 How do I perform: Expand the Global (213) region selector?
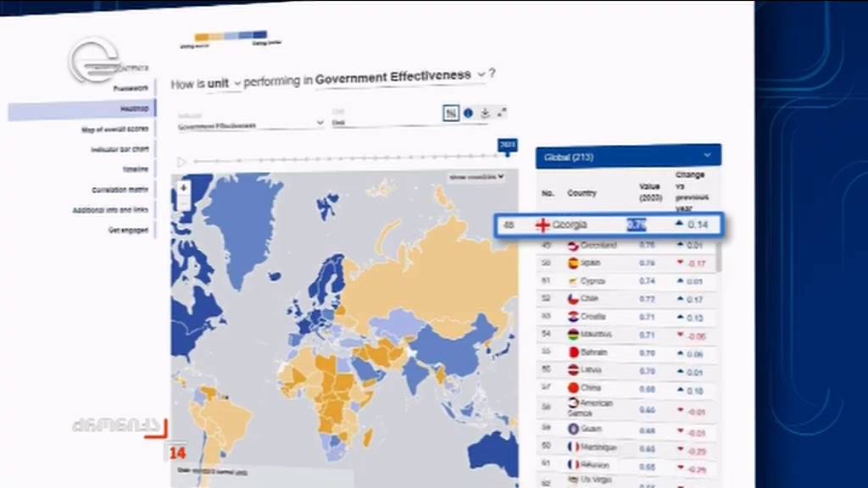tap(628, 157)
